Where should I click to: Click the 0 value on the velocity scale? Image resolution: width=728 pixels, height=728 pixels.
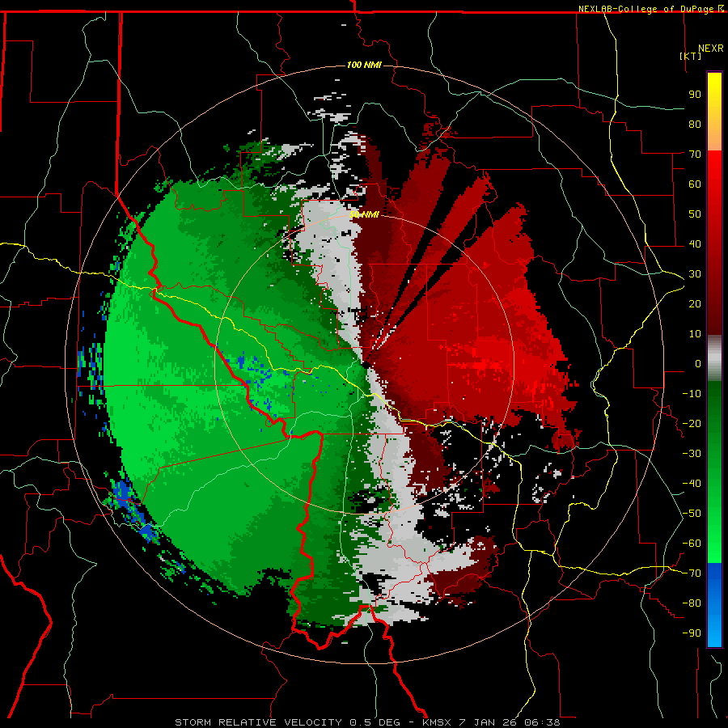[x=698, y=363]
